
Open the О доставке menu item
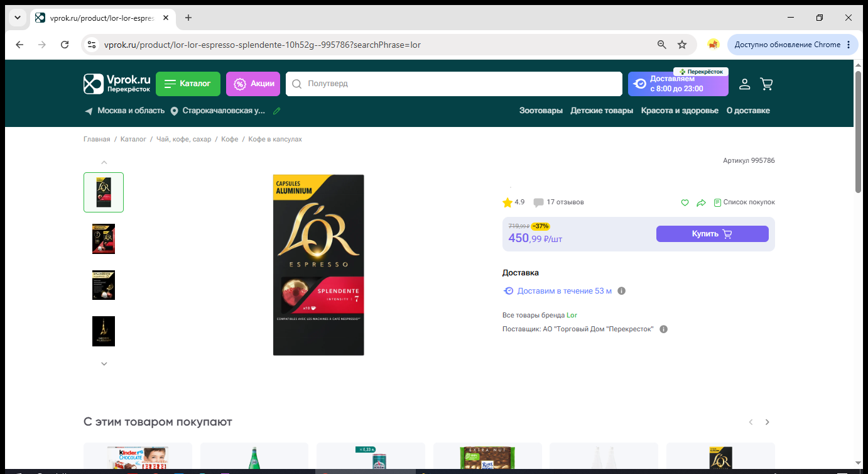[748, 111]
